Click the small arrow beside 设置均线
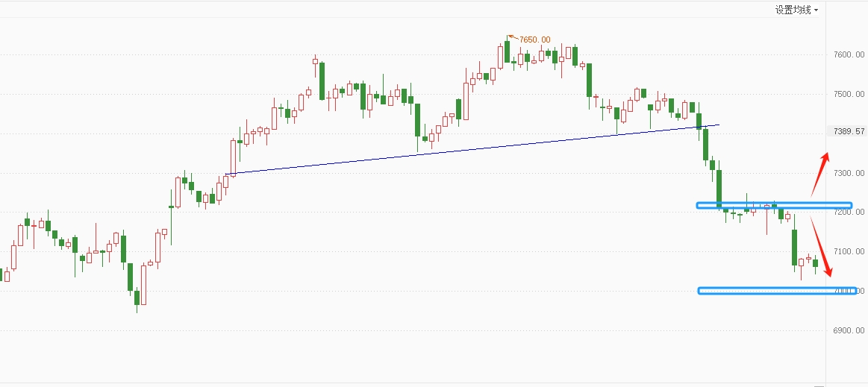 pyautogui.click(x=816, y=10)
